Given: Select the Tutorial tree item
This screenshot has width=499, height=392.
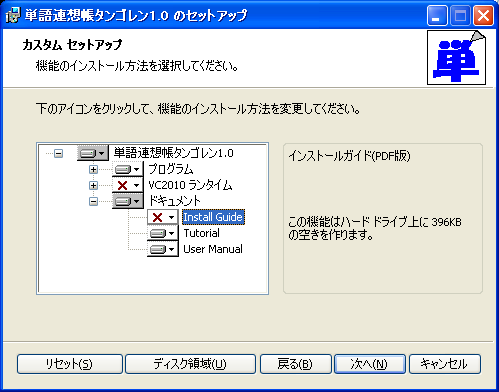Looking at the screenshot, I should click(202, 233).
